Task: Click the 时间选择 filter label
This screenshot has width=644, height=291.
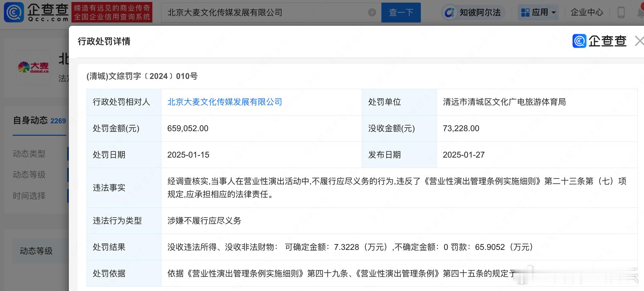Action: click(x=29, y=196)
